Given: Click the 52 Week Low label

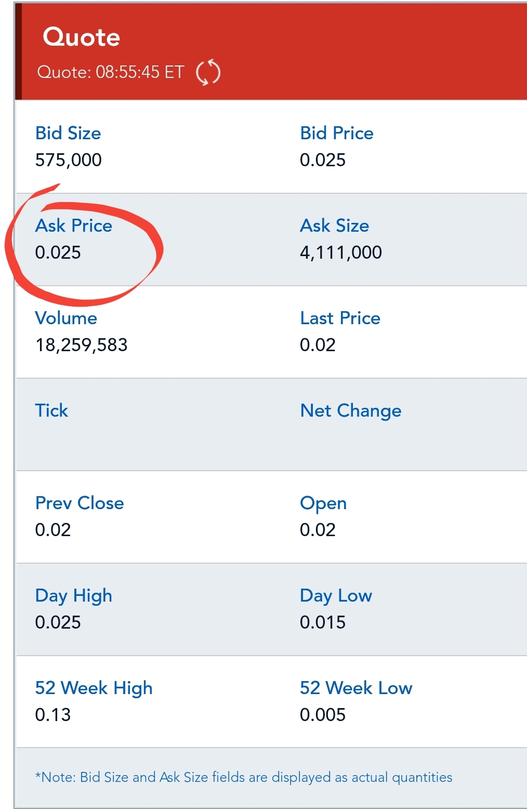Looking at the screenshot, I should (x=356, y=688).
